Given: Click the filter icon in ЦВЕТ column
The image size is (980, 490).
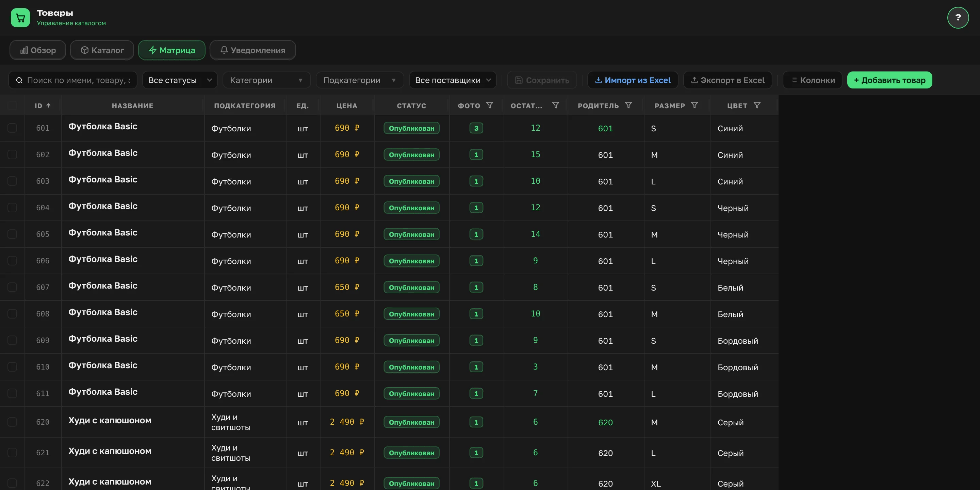Looking at the screenshot, I should 757,105.
